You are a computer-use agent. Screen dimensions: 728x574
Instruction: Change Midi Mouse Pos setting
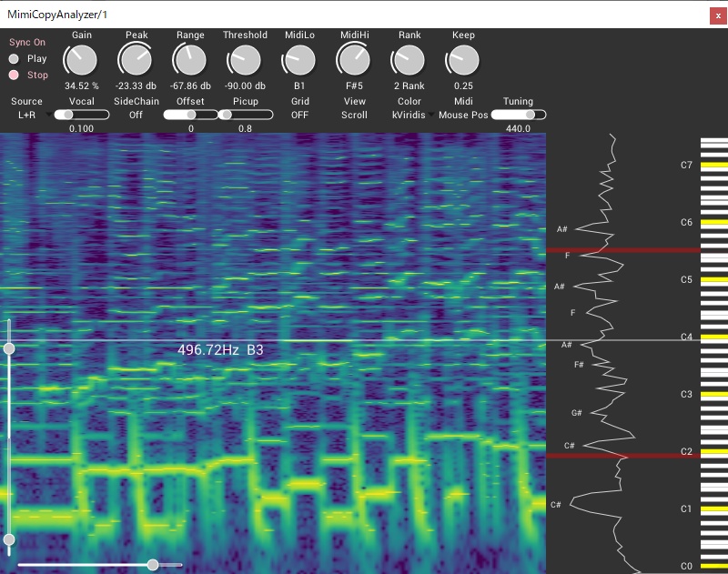click(x=463, y=115)
